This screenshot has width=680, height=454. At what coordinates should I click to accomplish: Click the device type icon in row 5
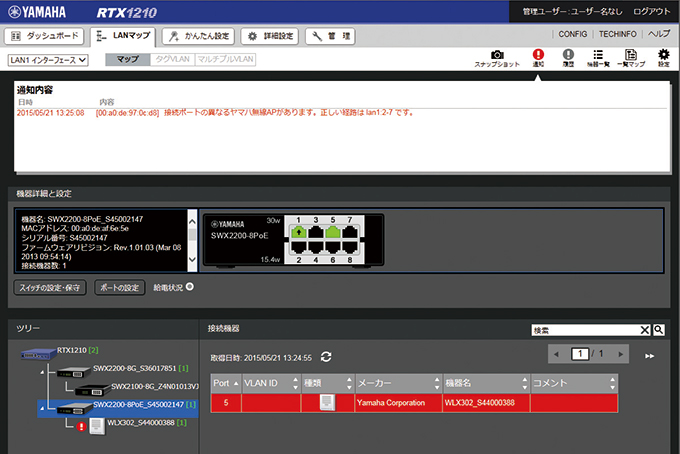click(x=327, y=402)
